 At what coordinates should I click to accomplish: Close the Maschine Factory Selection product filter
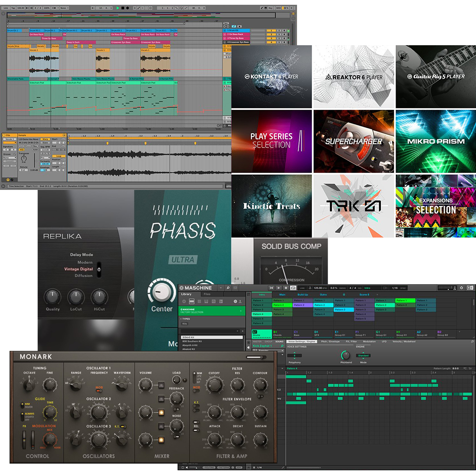point(241,311)
